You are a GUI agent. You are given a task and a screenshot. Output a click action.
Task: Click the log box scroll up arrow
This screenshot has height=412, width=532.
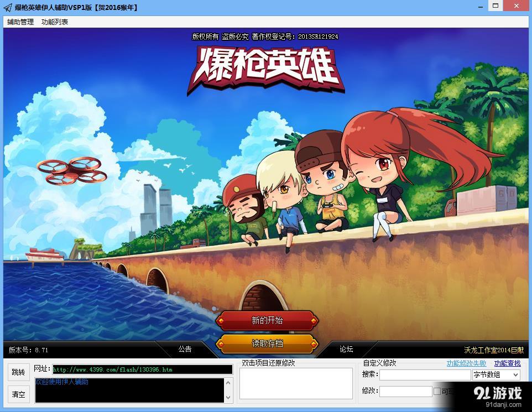[x=228, y=383]
